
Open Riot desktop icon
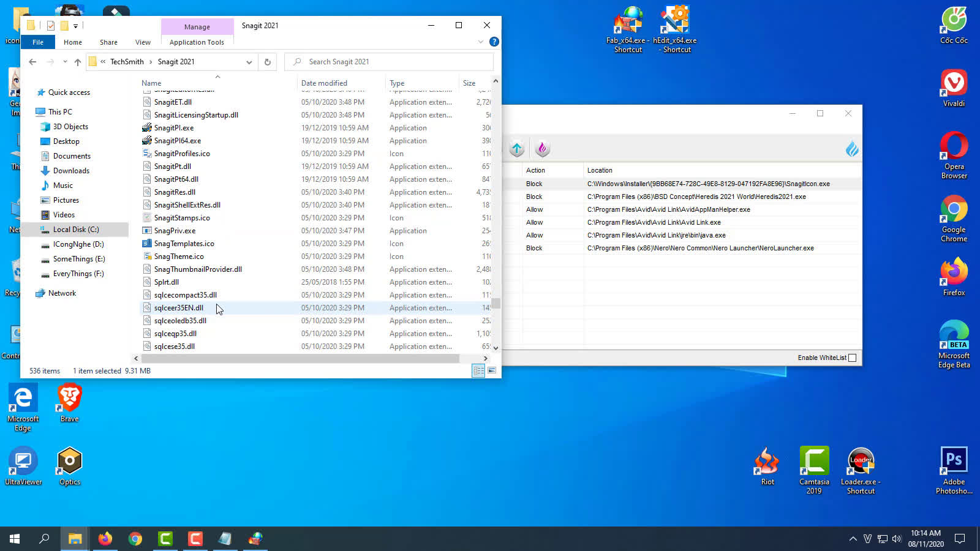[x=767, y=466]
